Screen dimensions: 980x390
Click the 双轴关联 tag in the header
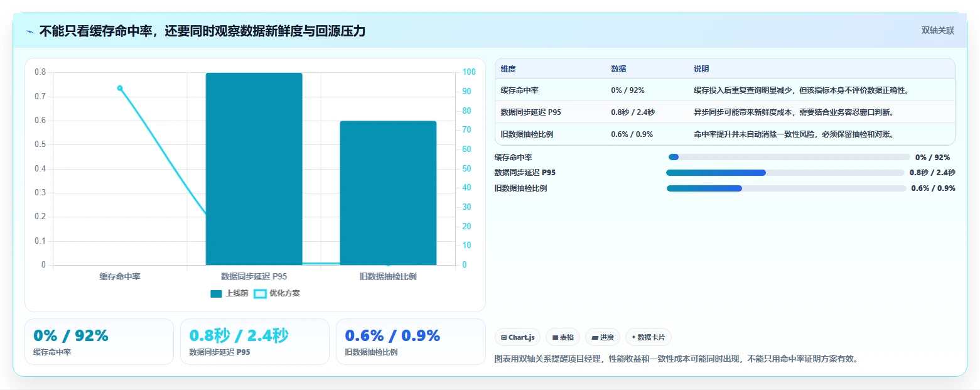click(937, 31)
